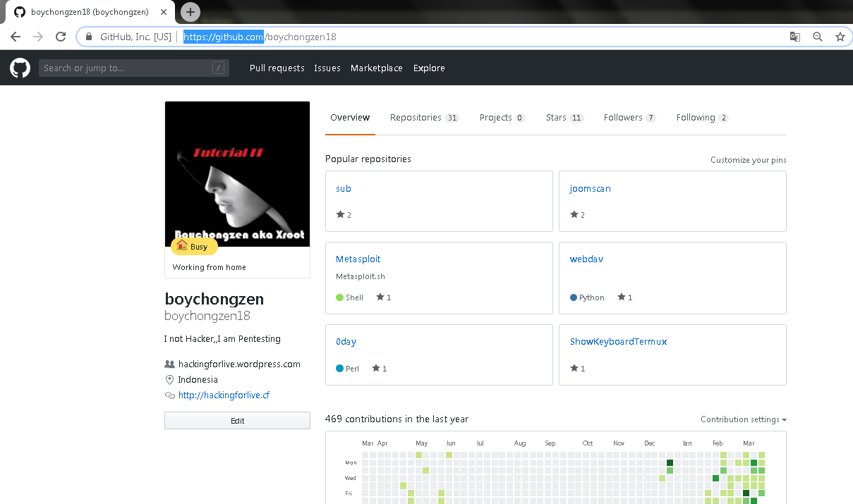
Task: Open the joomscan repository link
Action: click(x=591, y=189)
